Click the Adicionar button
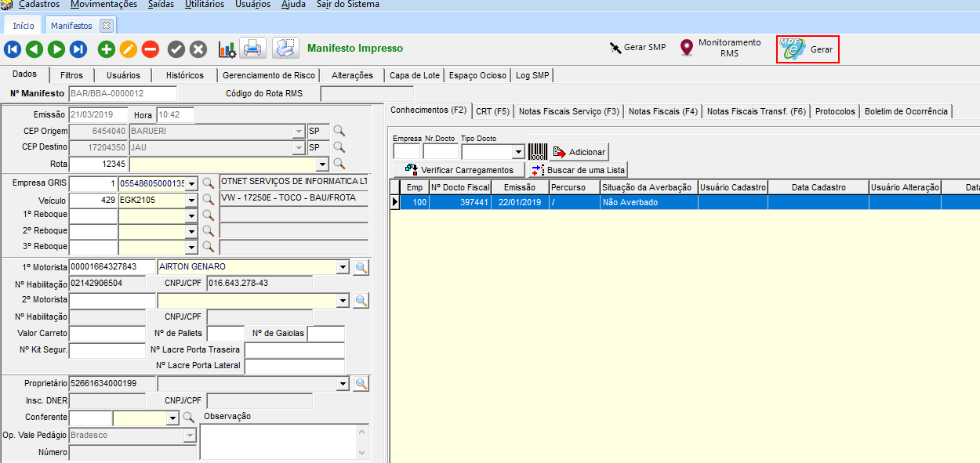Viewport: 980px width, 463px height. (579, 152)
